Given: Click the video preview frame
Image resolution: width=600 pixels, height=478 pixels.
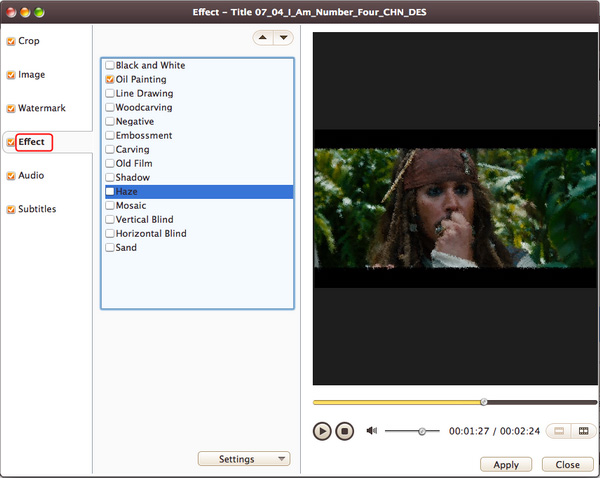Looking at the screenshot, I should click(x=455, y=209).
